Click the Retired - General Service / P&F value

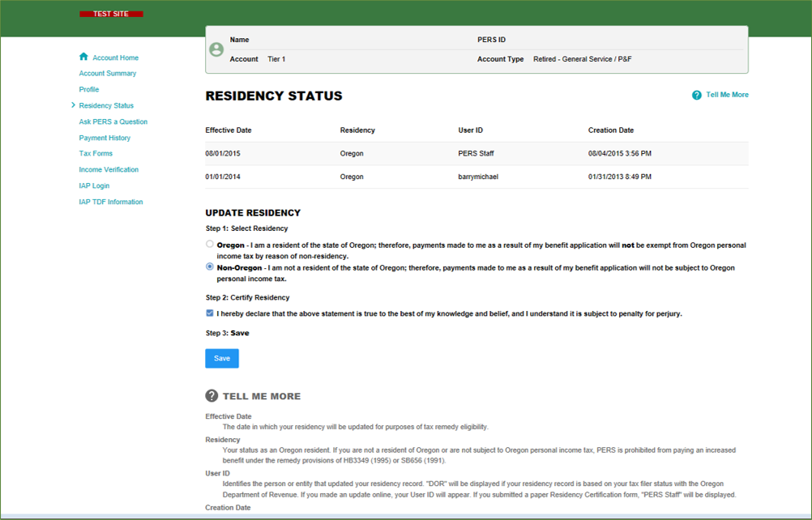(x=582, y=59)
